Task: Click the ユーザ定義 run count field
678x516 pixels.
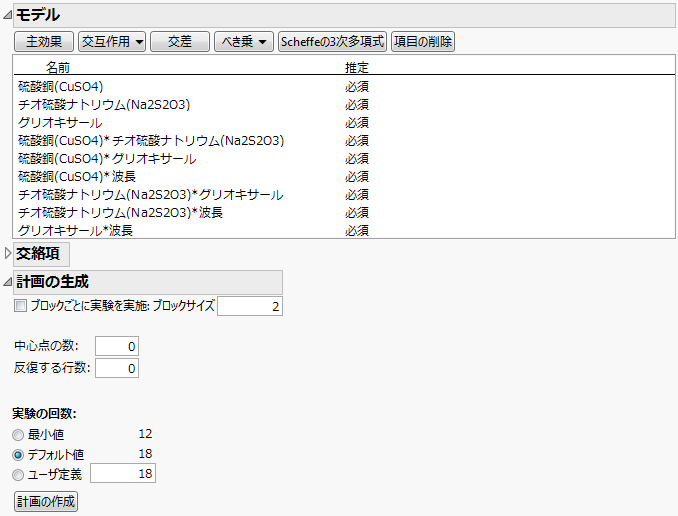Action: click(x=123, y=474)
